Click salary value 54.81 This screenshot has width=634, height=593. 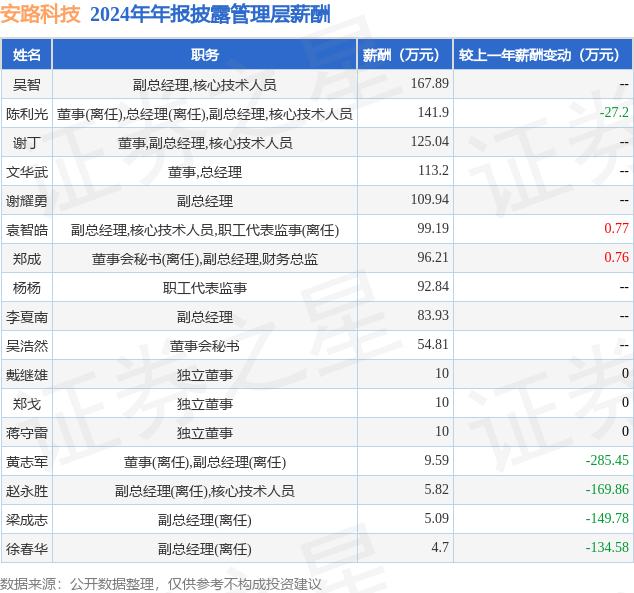[433, 344]
